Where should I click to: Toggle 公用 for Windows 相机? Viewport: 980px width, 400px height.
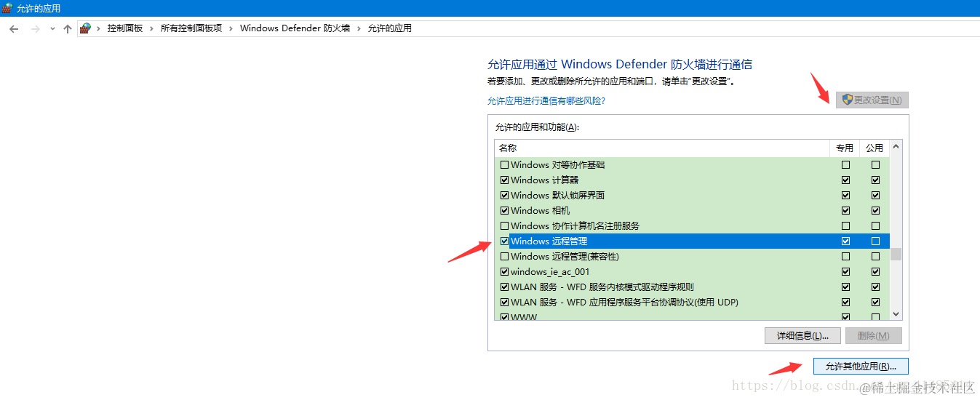coord(875,211)
